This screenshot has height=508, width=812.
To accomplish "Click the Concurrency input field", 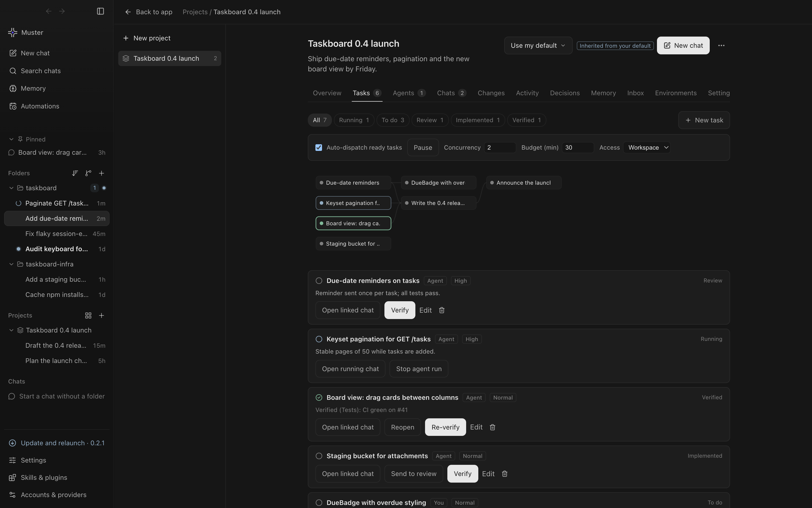I will (500, 148).
